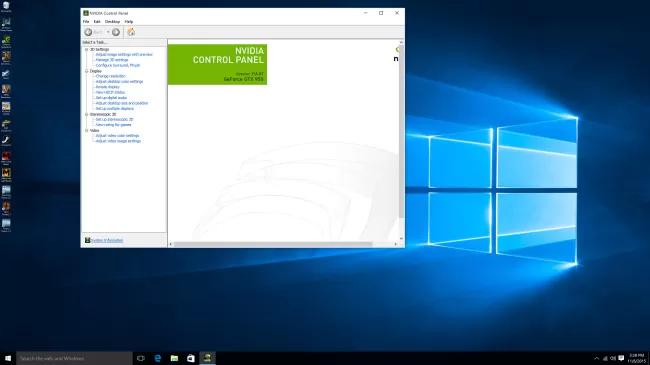The image size is (650, 365).
Task: Launch Microsoft Edge from the taskbar
Action: tap(158, 358)
